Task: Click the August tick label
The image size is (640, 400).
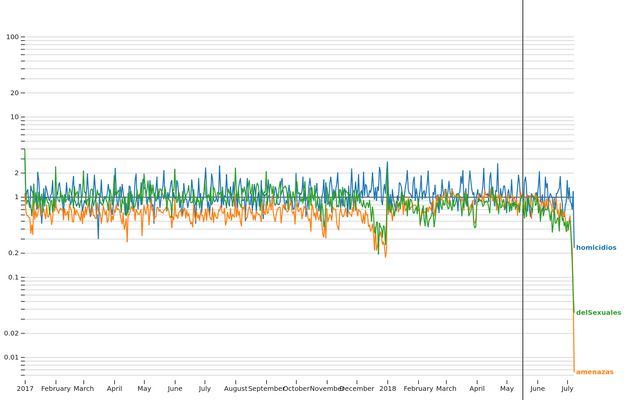Action: pos(236,388)
